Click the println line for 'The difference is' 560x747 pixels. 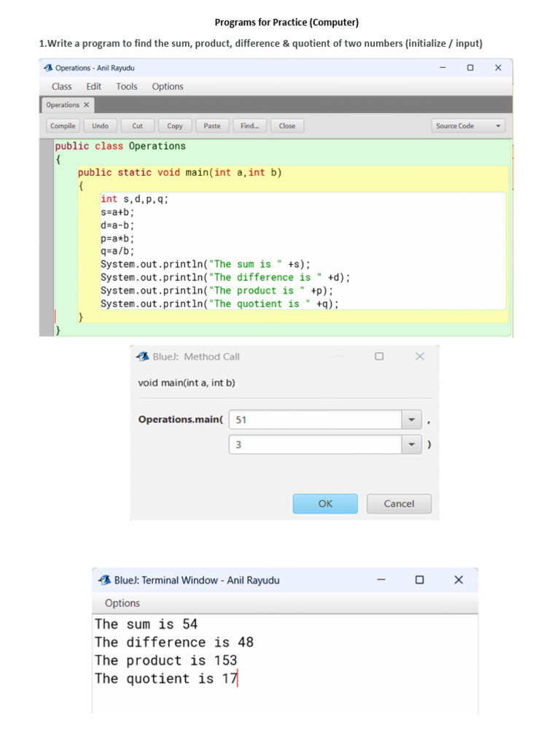point(225,277)
